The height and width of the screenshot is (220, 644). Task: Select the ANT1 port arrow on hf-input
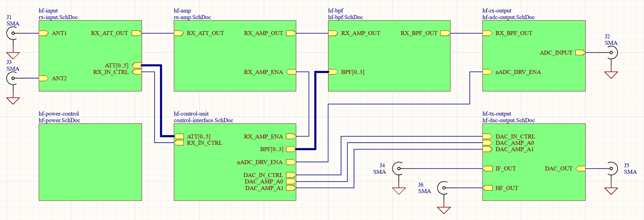(x=44, y=33)
